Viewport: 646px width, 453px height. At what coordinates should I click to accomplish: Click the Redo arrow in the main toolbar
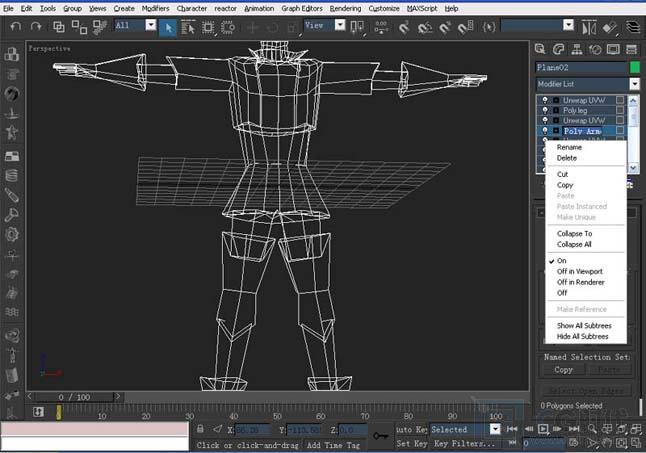pos(36,27)
